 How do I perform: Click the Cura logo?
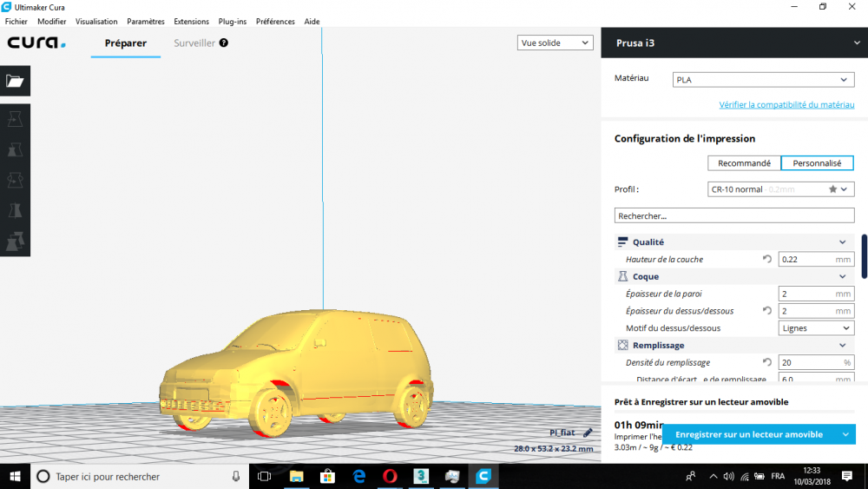[36, 43]
